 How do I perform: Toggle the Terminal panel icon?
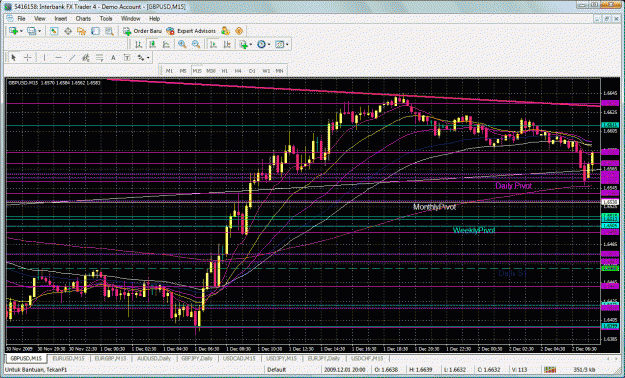tap(95, 31)
